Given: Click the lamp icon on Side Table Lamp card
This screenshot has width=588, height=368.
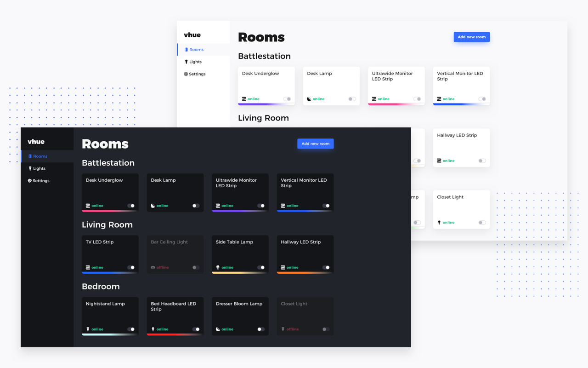Looking at the screenshot, I should [218, 267].
